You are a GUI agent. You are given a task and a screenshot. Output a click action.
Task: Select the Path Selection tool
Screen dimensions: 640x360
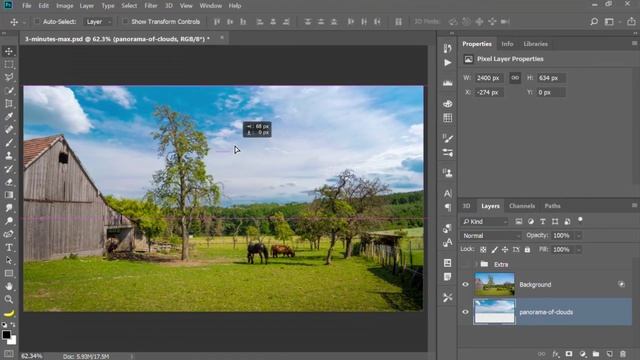[x=9, y=260]
